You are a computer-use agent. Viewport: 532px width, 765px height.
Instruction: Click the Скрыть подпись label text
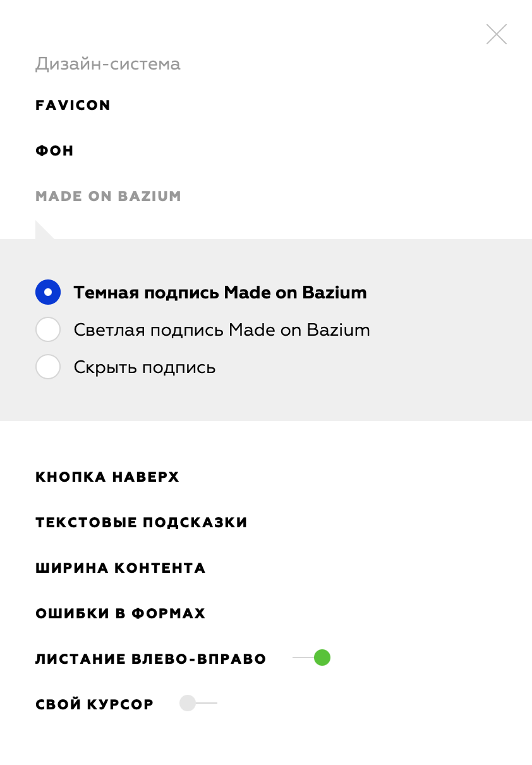click(144, 367)
